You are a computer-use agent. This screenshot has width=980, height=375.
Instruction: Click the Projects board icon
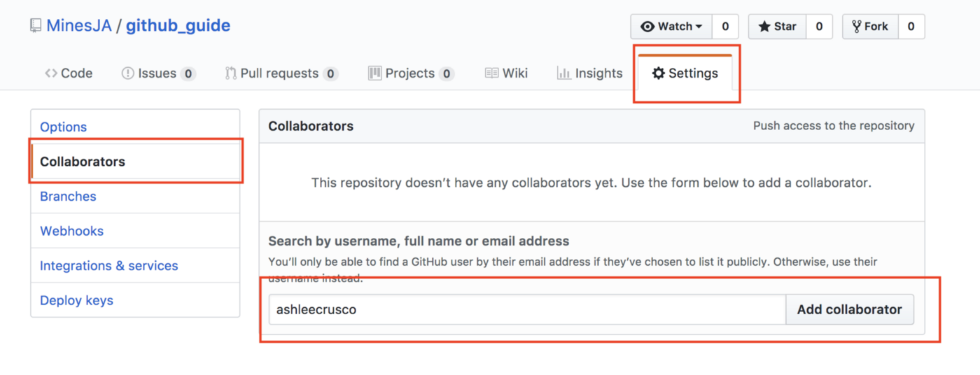[x=374, y=73]
